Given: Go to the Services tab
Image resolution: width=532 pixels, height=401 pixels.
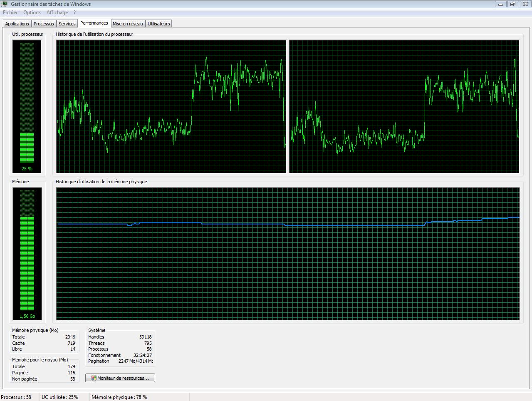Looking at the screenshot, I should 67,24.
